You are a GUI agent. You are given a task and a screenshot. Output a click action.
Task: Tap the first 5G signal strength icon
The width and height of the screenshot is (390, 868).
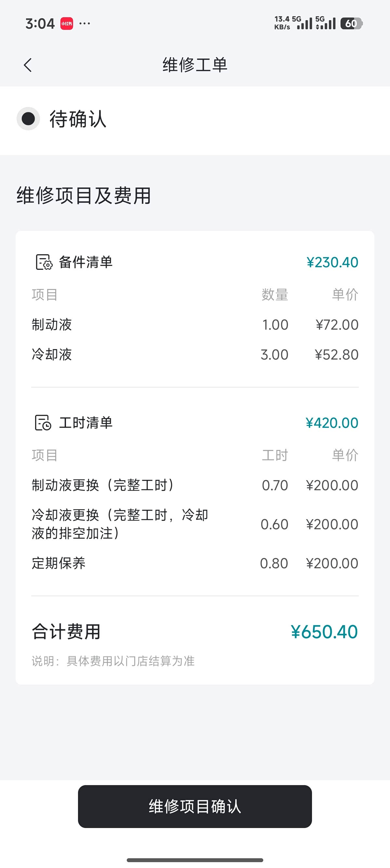click(302, 23)
